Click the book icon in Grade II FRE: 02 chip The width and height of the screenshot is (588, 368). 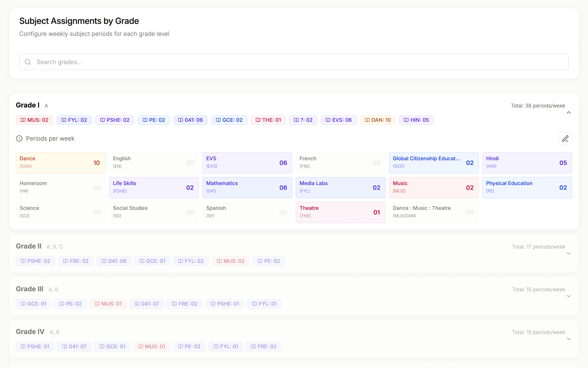coord(65,261)
